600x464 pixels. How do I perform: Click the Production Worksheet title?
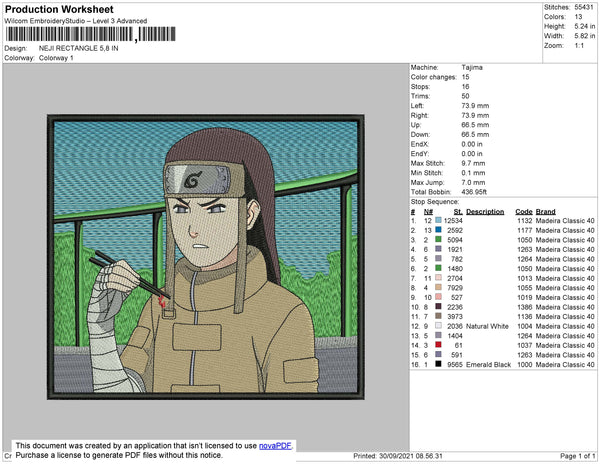[x=59, y=9]
